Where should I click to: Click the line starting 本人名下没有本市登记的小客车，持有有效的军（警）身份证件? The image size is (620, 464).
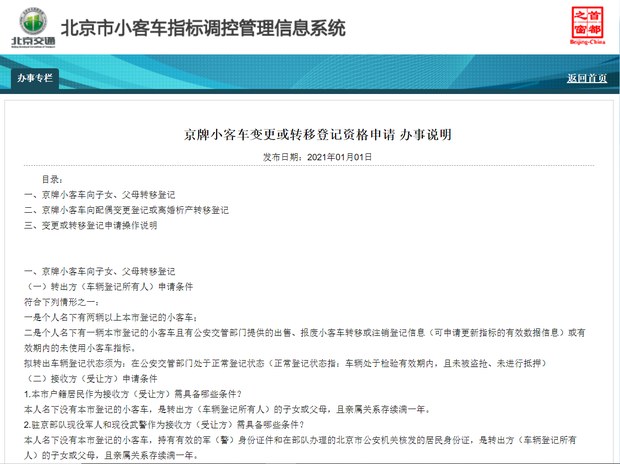click(x=301, y=448)
